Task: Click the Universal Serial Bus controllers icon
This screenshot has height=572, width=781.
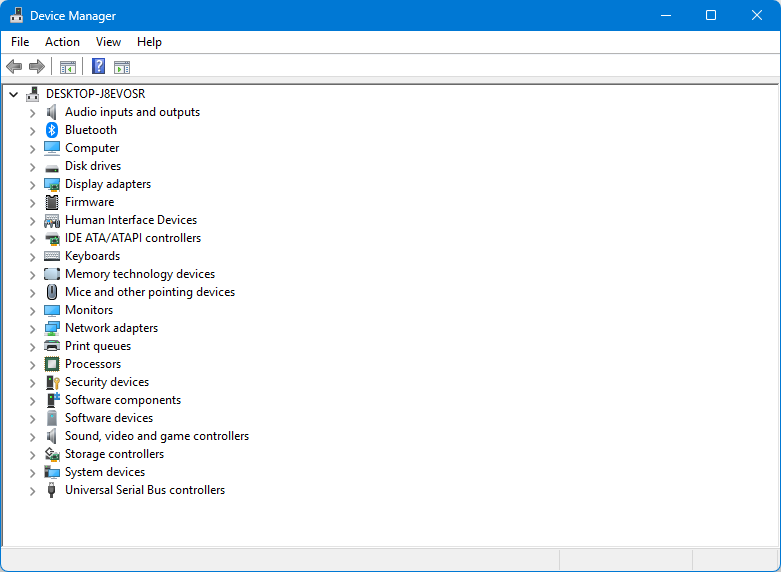Action: (x=52, y=490)
